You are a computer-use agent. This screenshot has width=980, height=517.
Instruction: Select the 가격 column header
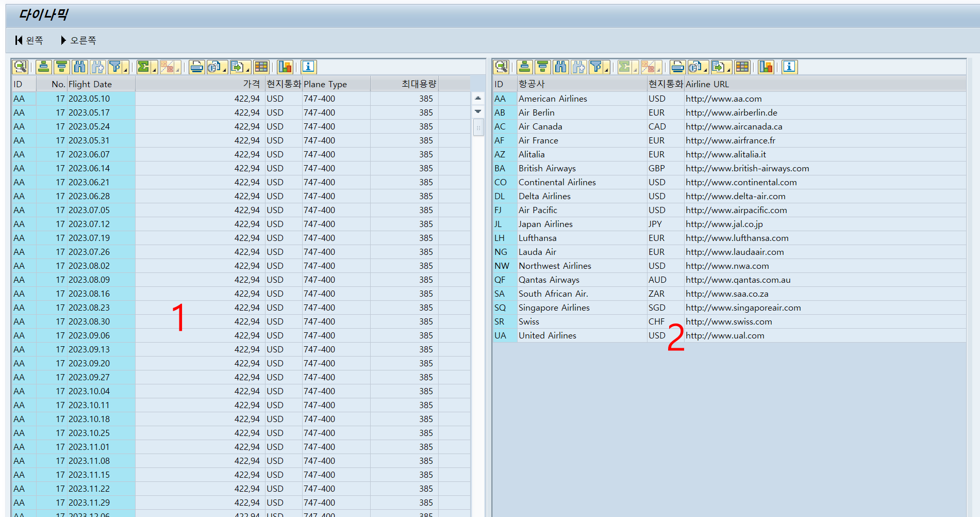pos(200,84)
